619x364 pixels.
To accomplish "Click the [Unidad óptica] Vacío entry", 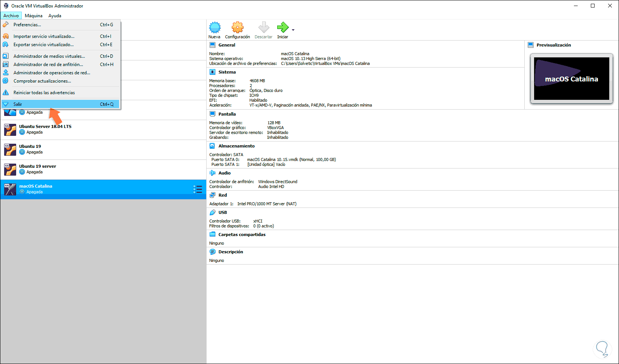I will tap(266, 164).
